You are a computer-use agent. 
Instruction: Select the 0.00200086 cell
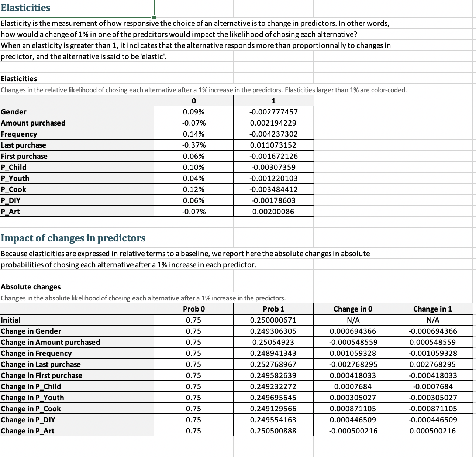tap(273, 212)
